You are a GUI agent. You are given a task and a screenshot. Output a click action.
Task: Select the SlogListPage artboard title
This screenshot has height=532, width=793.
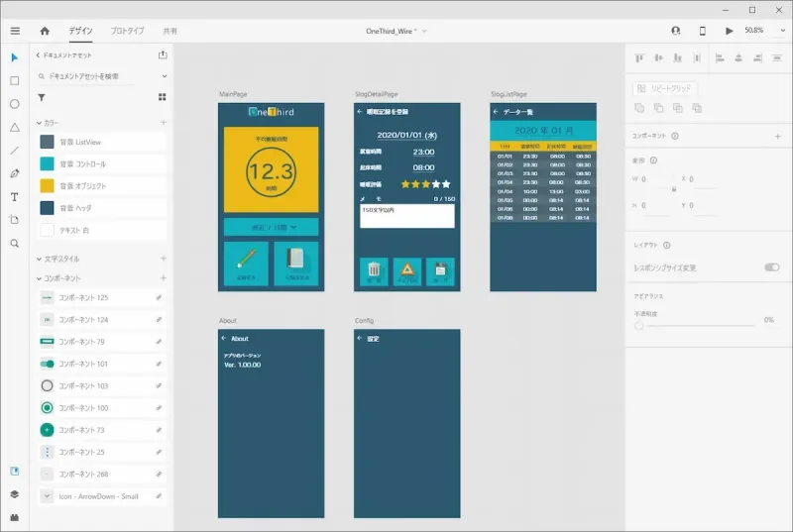tap(509, 94)
